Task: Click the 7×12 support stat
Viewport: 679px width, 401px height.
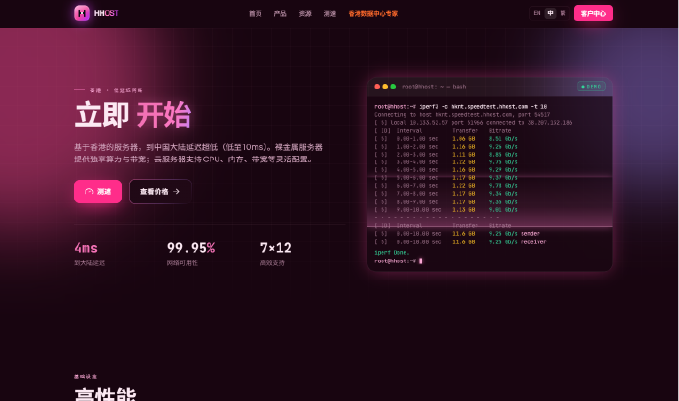Action: [275, 248]
